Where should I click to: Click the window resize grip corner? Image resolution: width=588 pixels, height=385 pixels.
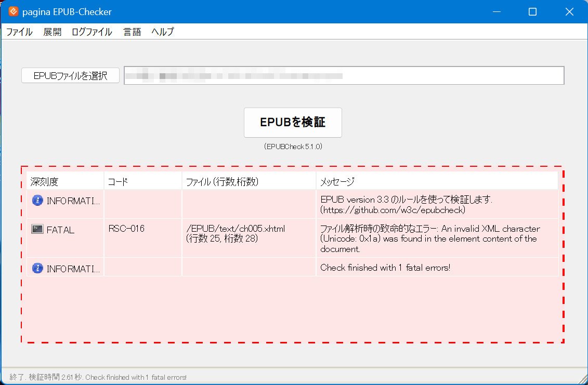(583, 379)
